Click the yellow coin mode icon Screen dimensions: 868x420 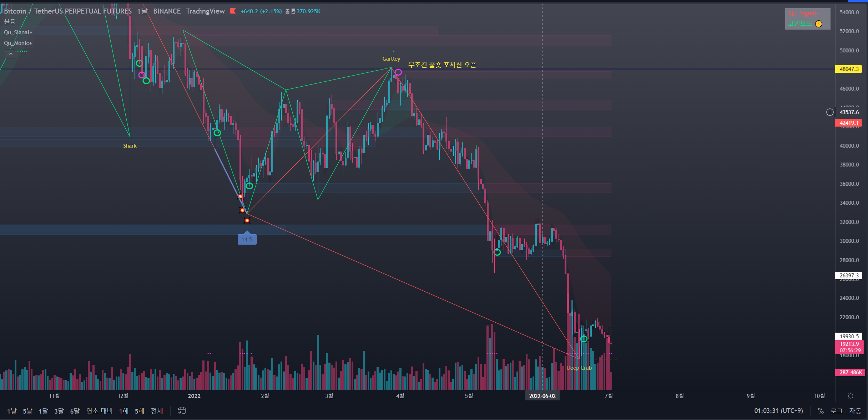tap(819, 24)
